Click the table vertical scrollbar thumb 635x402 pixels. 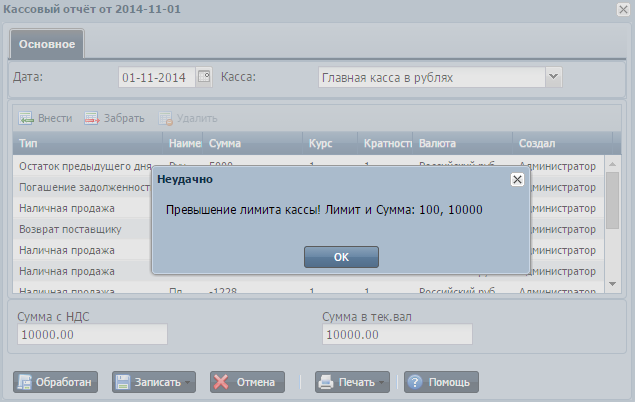[612, 200]
